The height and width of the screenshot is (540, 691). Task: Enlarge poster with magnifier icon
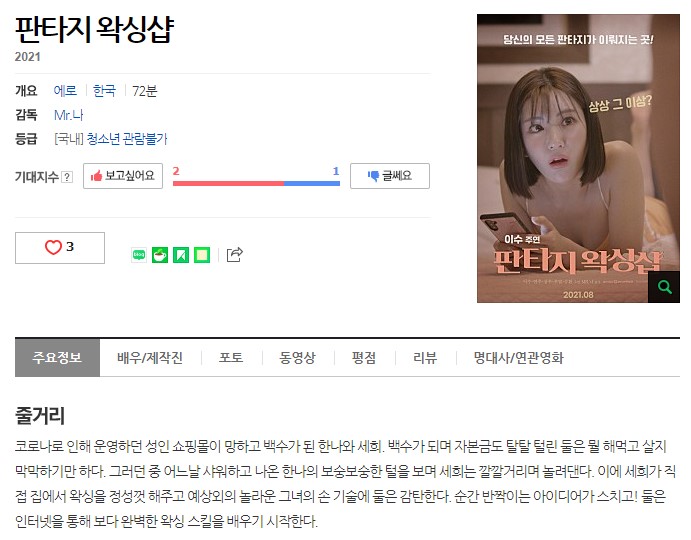[664, 287]
